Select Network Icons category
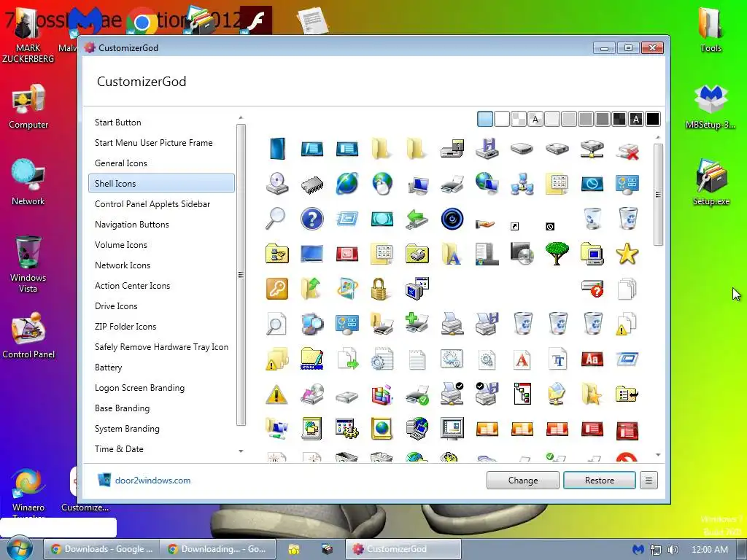 click(x=122, y=265)
